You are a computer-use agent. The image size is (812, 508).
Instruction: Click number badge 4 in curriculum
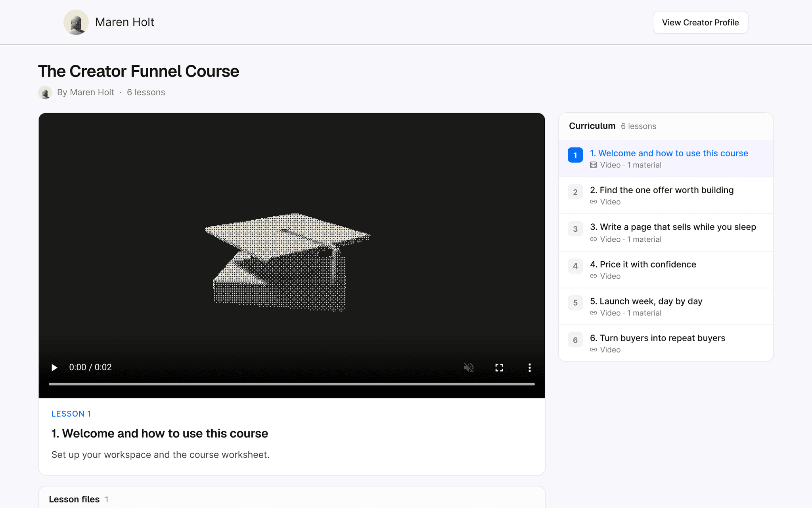(575, 266)
